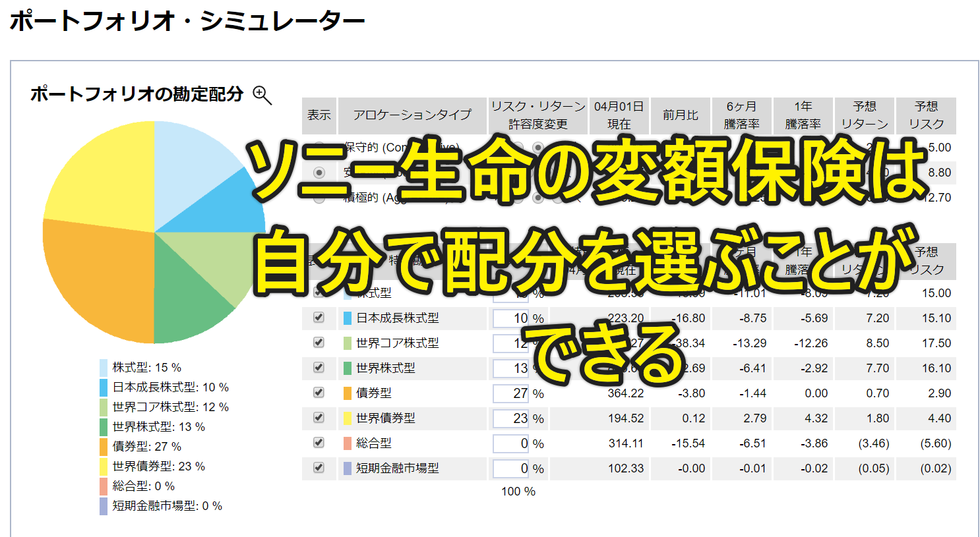Select the radio button in the 8.80 risk row
This screenshot has width=980, height=537.
click(319, 173)
